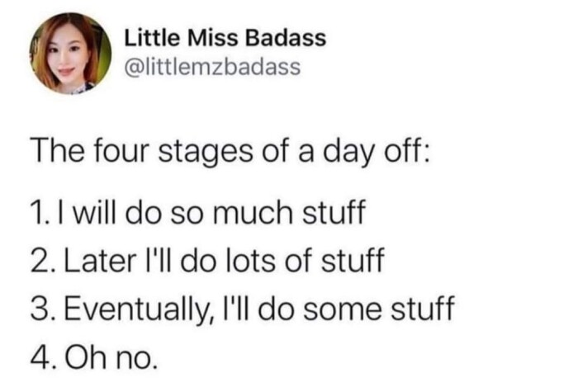578x392 pixels.
Task: Click the round profile avatar photo
Action: pyautogui.click(x=71, y=53)
